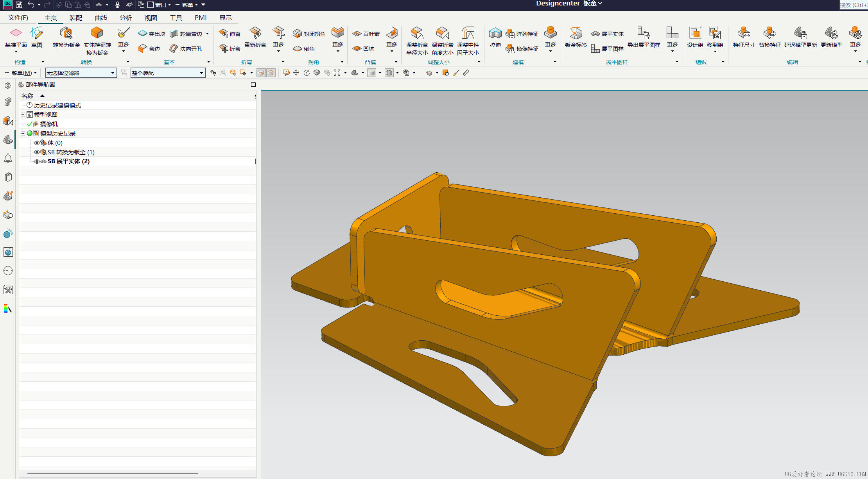Open the 无选择过滤器 selection filter dropdown
The height and width of the screenshot is (479, 868).
tap(81, 73)
